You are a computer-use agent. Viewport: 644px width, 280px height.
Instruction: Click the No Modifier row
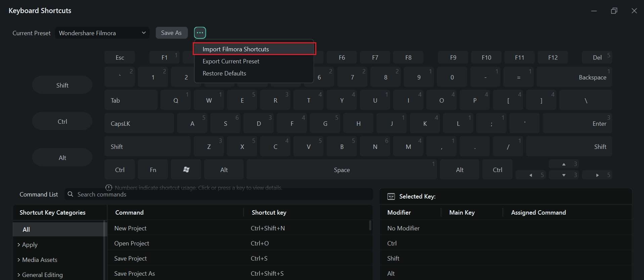[506, 228]
